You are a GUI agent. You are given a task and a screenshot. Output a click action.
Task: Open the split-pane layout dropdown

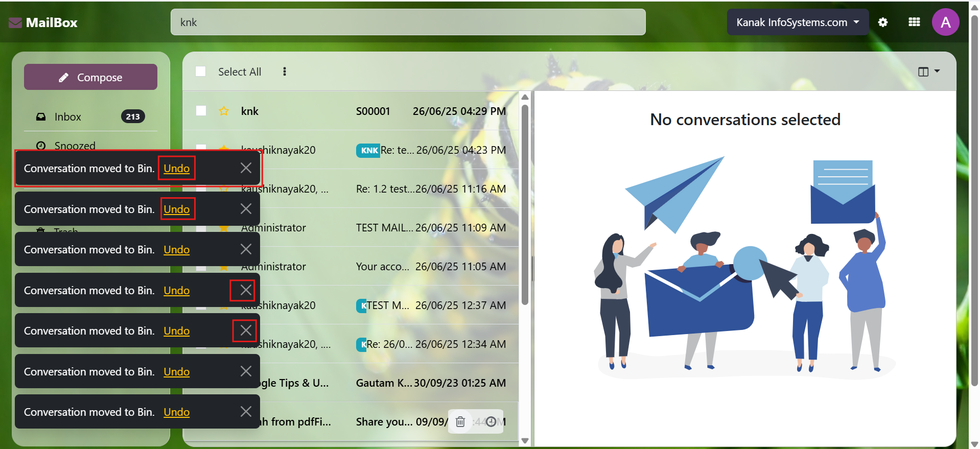[929, 72]
